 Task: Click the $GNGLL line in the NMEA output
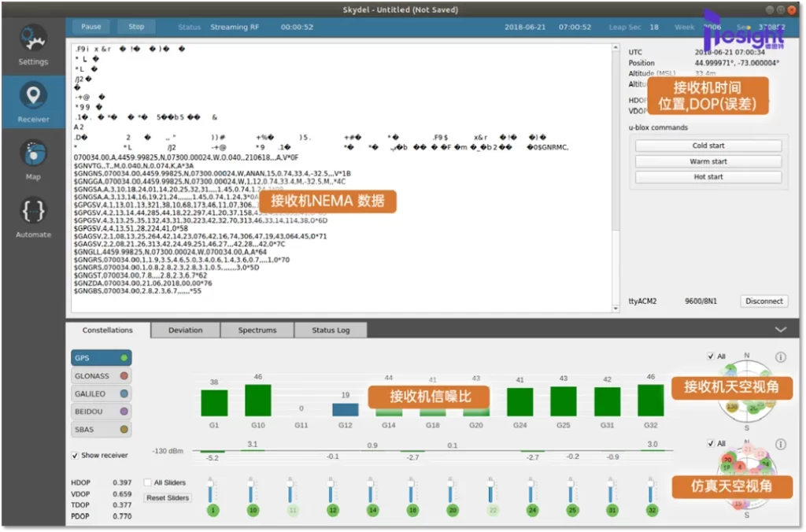(170, 252)
